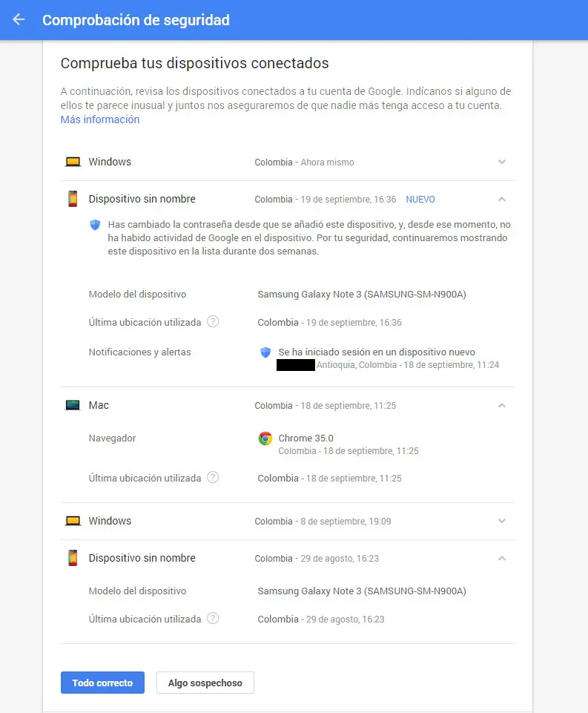Click phone icon for device dated 19 de septiembre
The height and width of the screenshot is (713, 588).
(x=73, y=199)
